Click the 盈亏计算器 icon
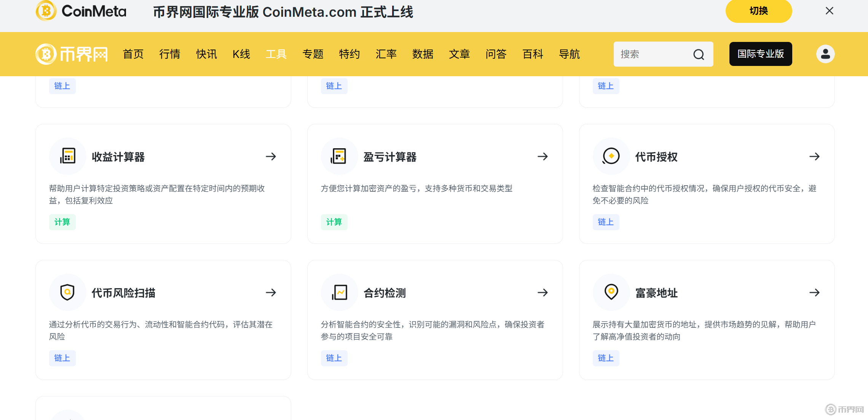The image size is (868, 420). click(339, 156)
